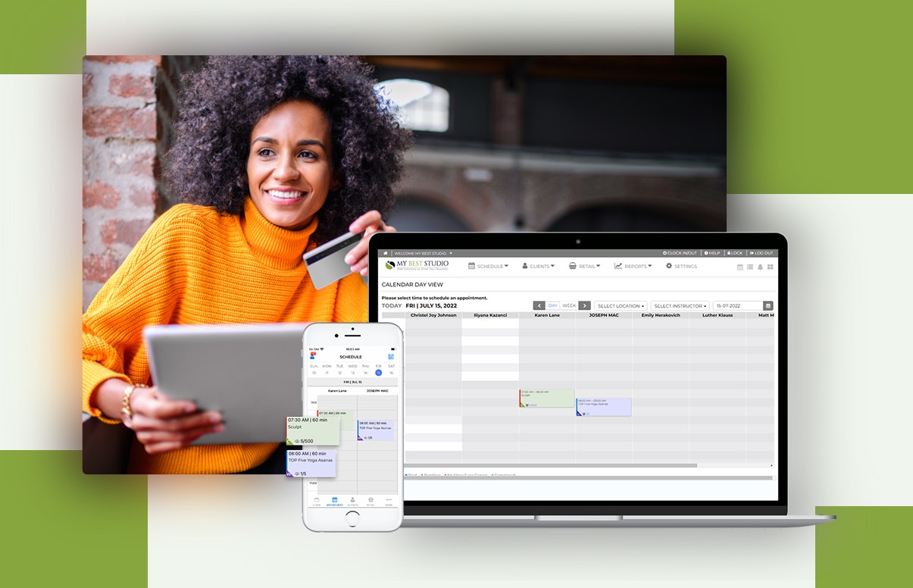
Task: Tap the calendar icon in phone header
Action: [x=391, y=356]
